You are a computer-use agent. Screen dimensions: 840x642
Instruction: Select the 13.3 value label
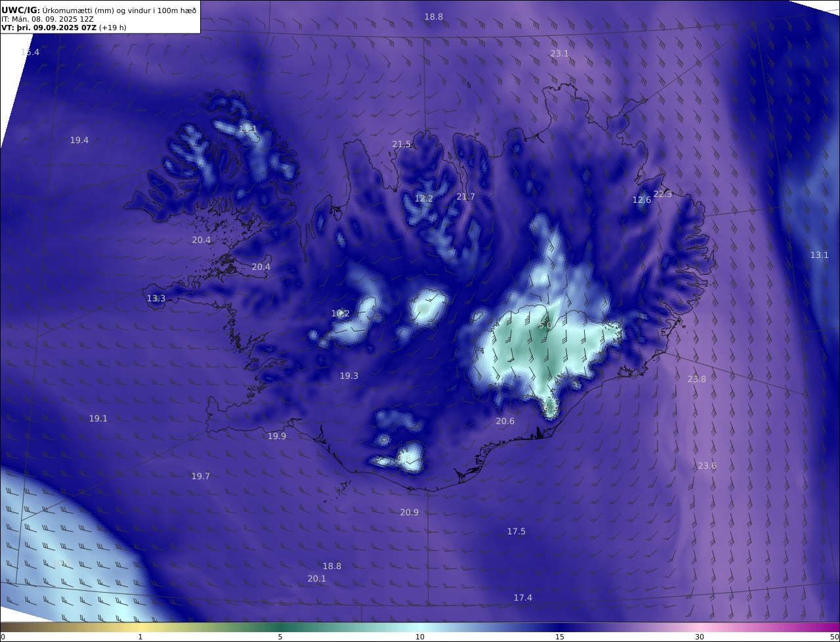coord(156,298)
